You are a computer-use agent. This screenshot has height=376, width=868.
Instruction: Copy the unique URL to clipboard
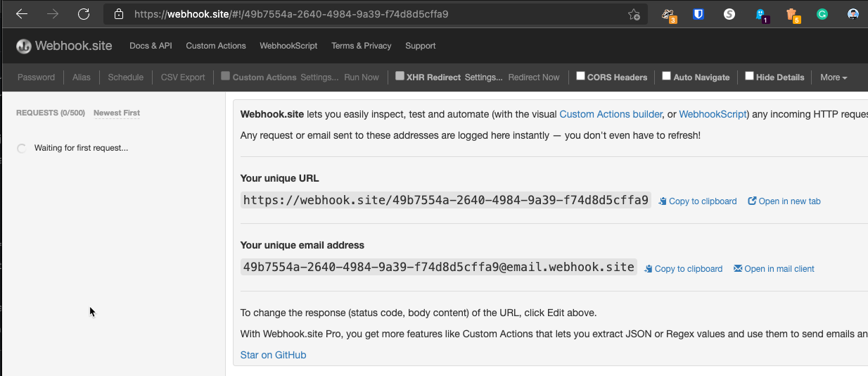coord(698,201)
